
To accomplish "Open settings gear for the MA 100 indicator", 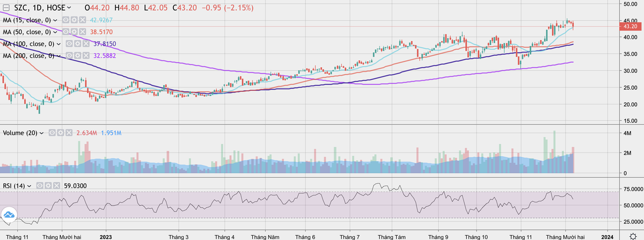I will (78, 43).
